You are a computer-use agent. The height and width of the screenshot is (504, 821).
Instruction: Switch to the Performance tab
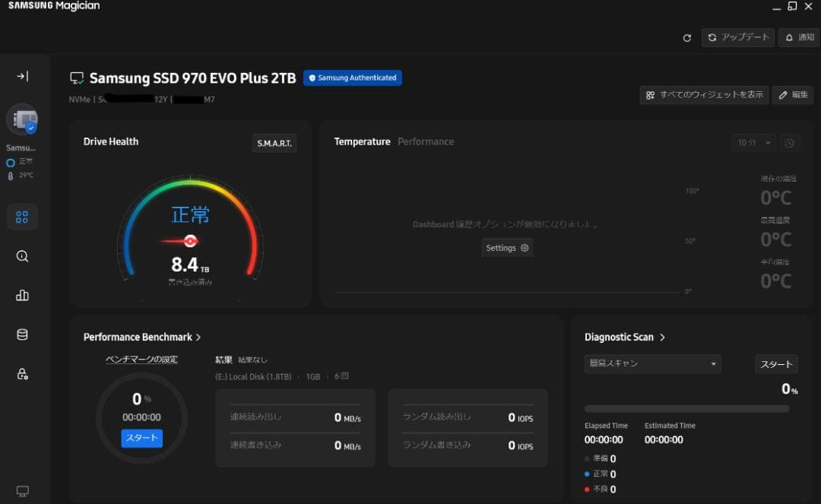(x=426, y=142)
